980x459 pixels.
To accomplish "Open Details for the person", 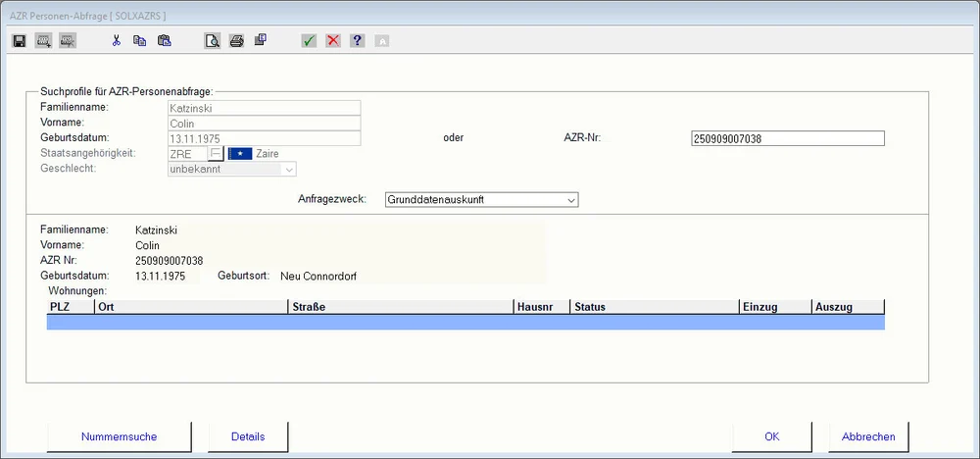I will (x=247, y=436).
